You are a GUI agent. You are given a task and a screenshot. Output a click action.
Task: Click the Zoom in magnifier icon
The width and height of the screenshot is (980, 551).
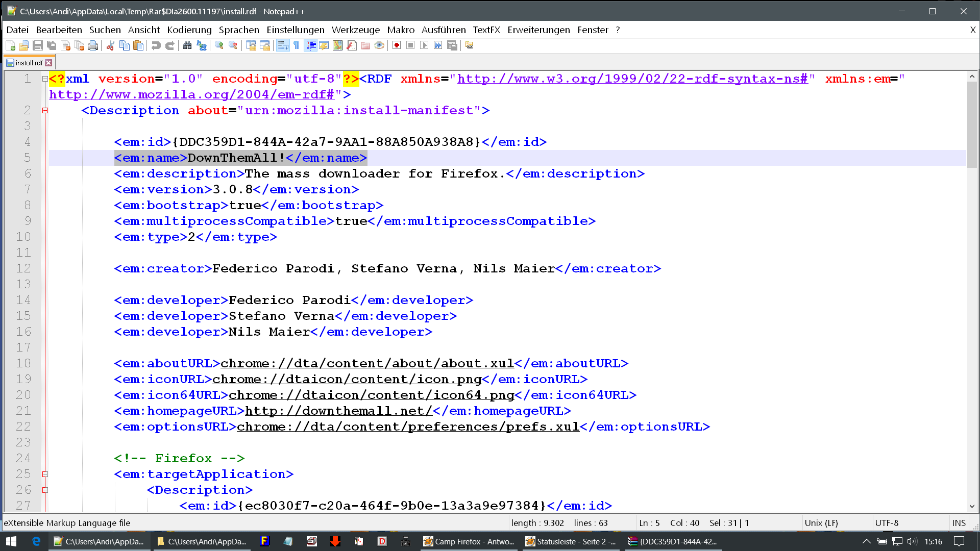(219, 45)
